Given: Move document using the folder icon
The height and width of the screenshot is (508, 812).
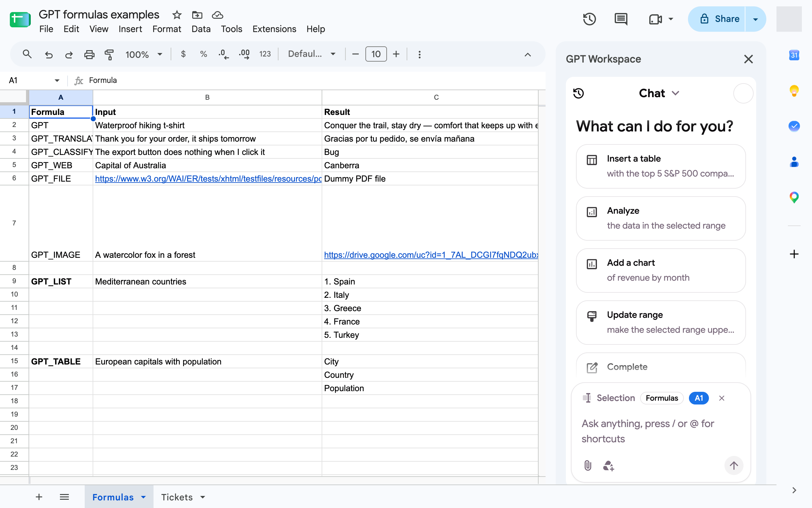Looking at the screenshot, I should click(197, 15).
